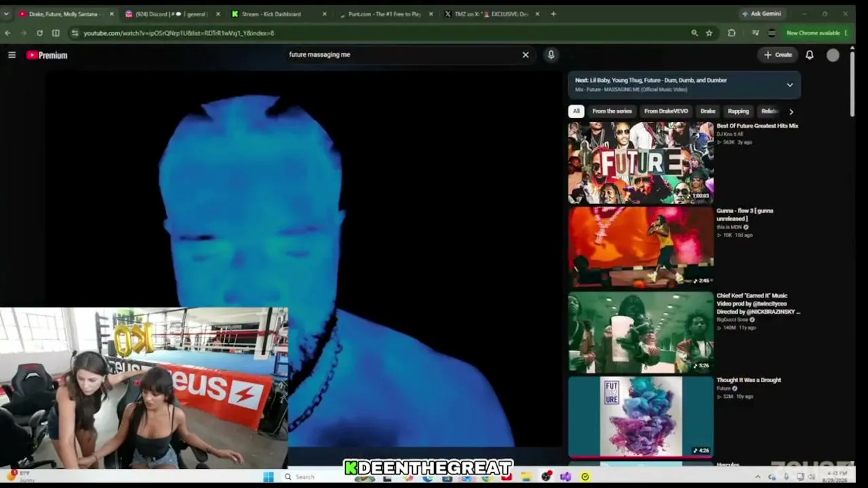The image size is (868, 488).
Task: Show more filter chips with right arrow
Action: coord(791,111)
